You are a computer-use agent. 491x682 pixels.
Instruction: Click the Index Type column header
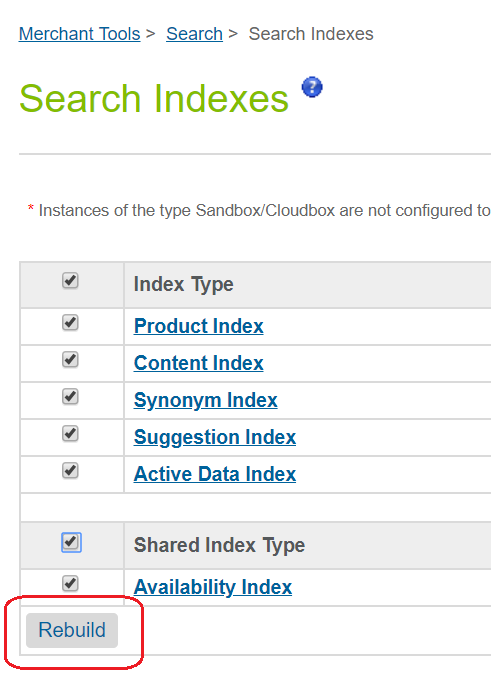184,284
